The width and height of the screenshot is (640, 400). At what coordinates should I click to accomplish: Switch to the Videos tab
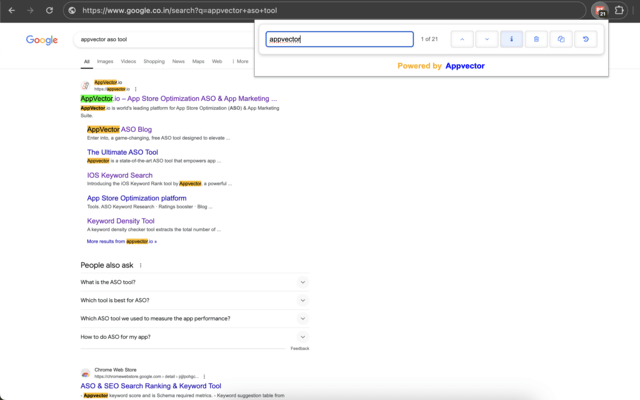(x=128, y=61)
